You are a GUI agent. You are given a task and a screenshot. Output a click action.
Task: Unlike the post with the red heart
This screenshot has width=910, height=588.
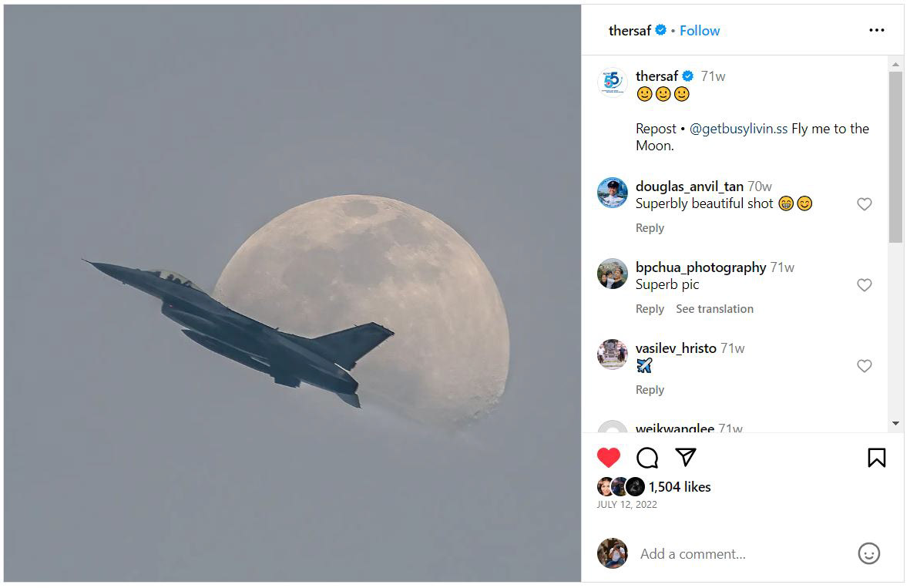[x=608, y=458]
